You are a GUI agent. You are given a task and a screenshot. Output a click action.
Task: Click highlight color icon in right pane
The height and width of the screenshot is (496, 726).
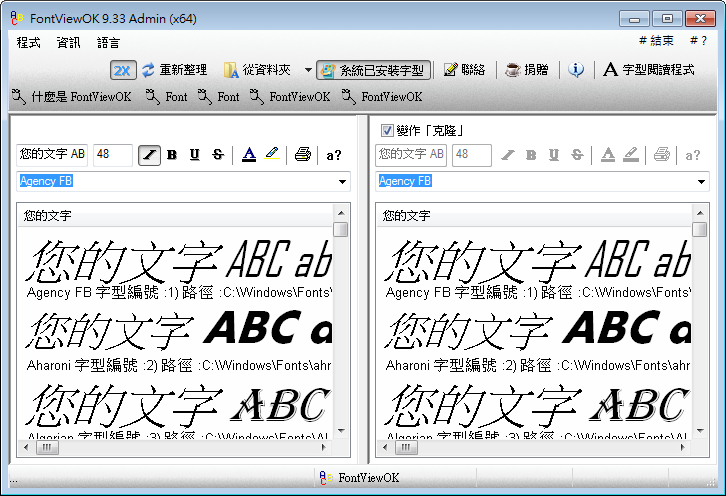coord(631,154)
